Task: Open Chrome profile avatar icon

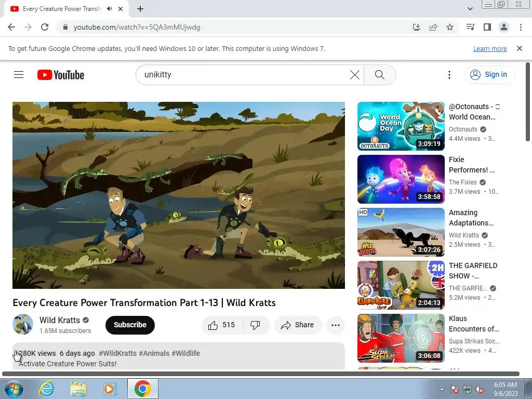Action: 504,27
